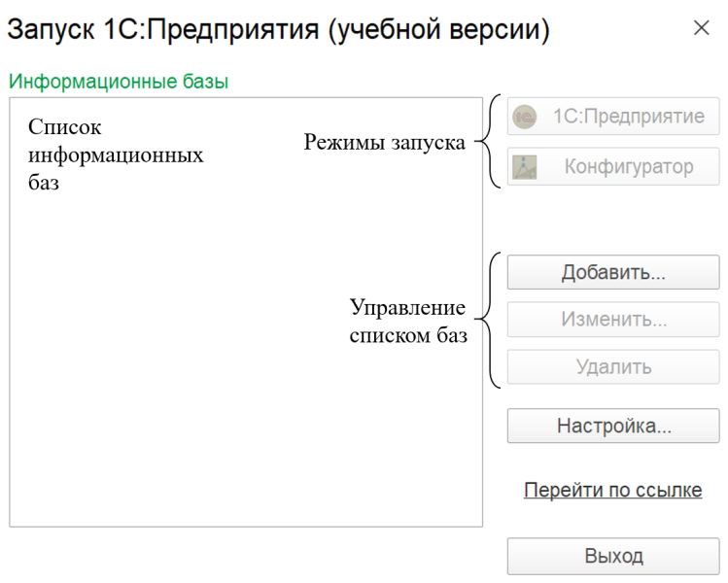Click the 1C:Предприятие yellow logo icon
Image resolution: width=728 pixels, height=583 pixels.
(x=525, y=117)
